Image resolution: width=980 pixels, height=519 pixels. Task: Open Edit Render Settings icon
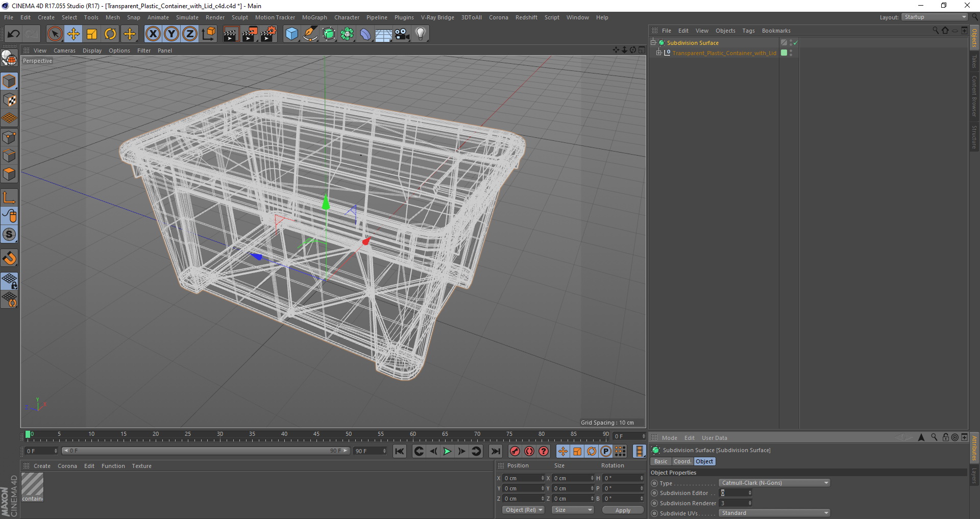[x=268, y=34]
